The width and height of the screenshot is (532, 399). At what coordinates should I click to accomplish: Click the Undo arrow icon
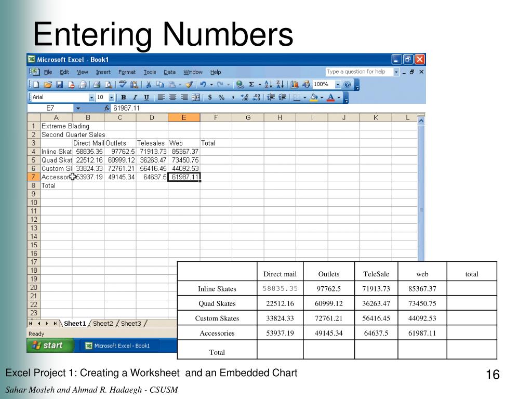click(x=203, y=85)
